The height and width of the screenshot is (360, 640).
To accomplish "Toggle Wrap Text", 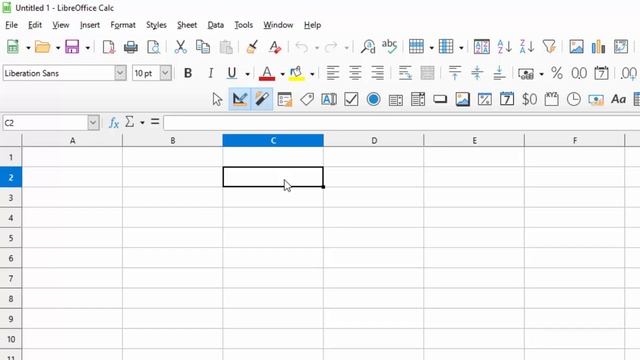I will [405, 73].
